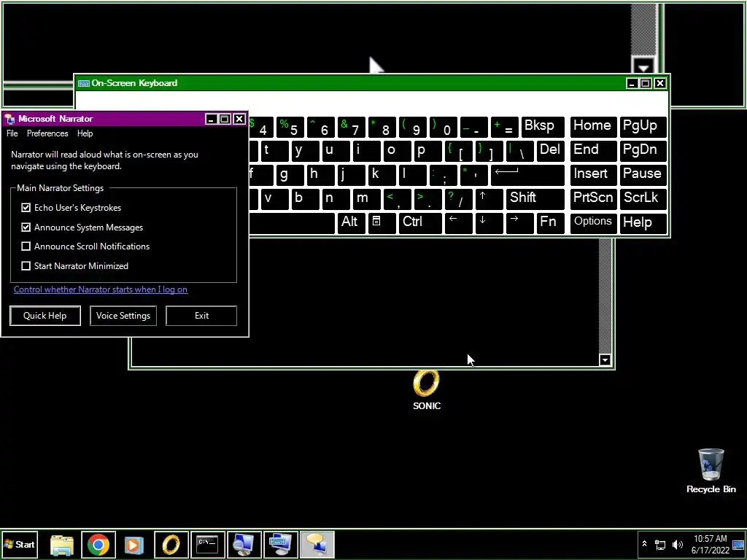Viewport: 747px width, 560px height.
Task: Open Voice Settings in Narrator
Action: 123,316
